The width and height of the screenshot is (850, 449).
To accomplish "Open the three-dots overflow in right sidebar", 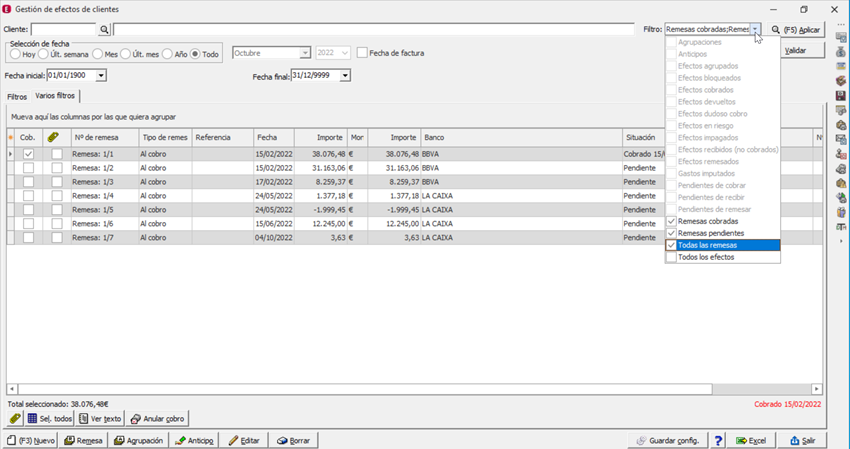I will click(x=841, y=24).
